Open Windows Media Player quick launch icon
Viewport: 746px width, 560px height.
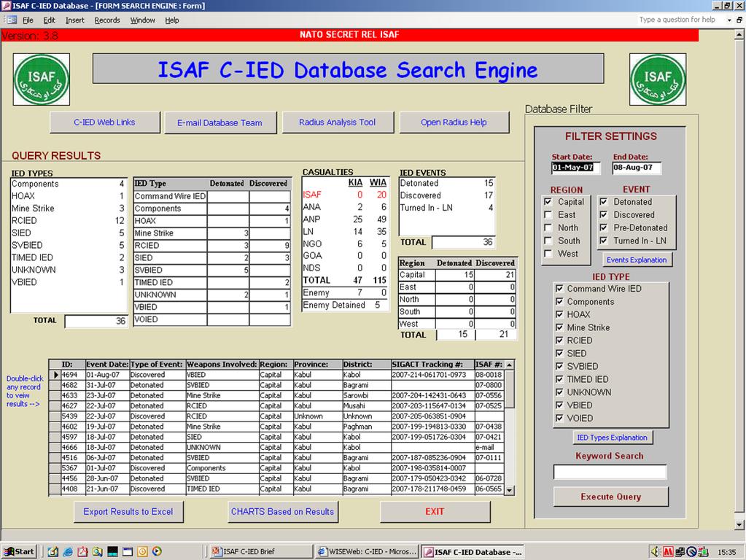tap(157, 551)
